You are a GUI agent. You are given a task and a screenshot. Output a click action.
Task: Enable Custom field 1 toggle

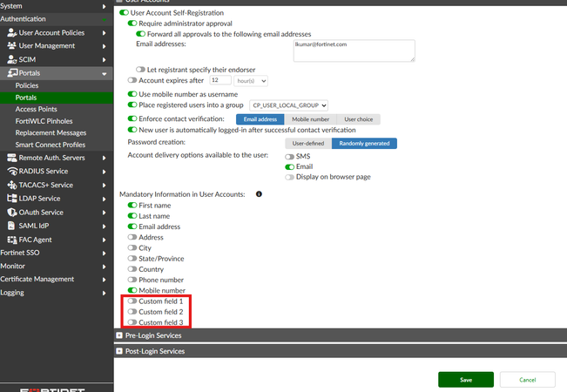click(x=132, y=301)
